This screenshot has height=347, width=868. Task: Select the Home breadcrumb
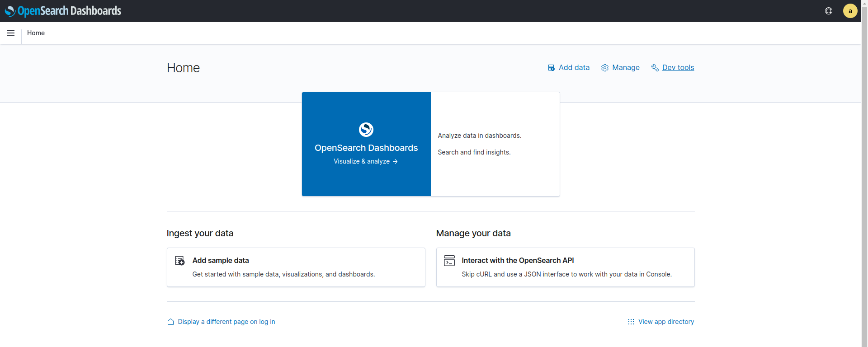tap(36, 33)
